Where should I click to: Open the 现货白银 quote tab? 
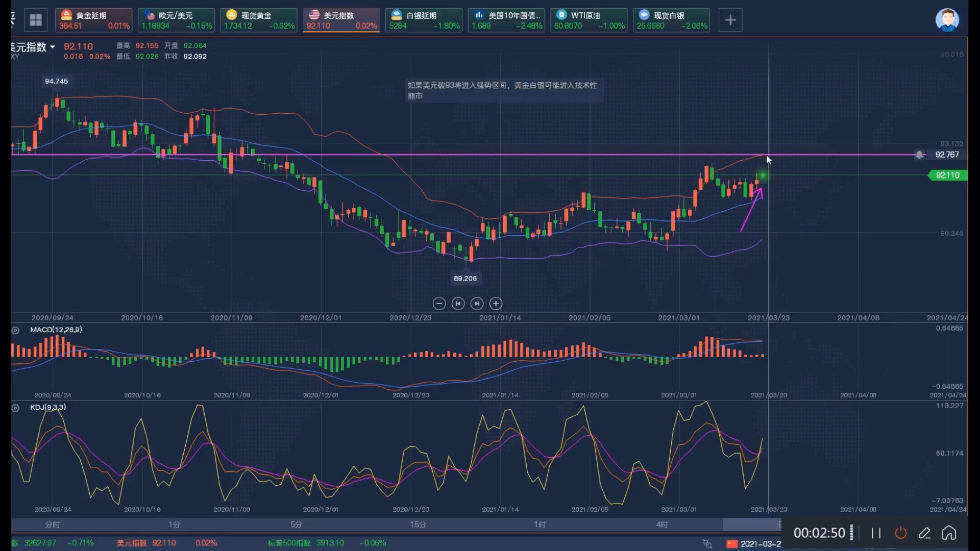click(x=671, y=20)
